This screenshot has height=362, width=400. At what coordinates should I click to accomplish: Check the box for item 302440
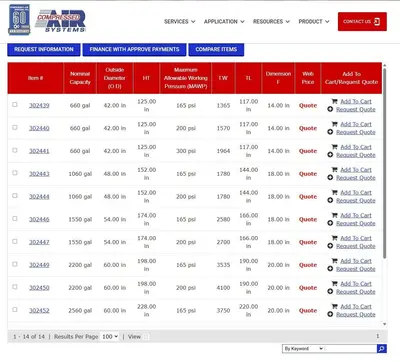click(15, 127)
